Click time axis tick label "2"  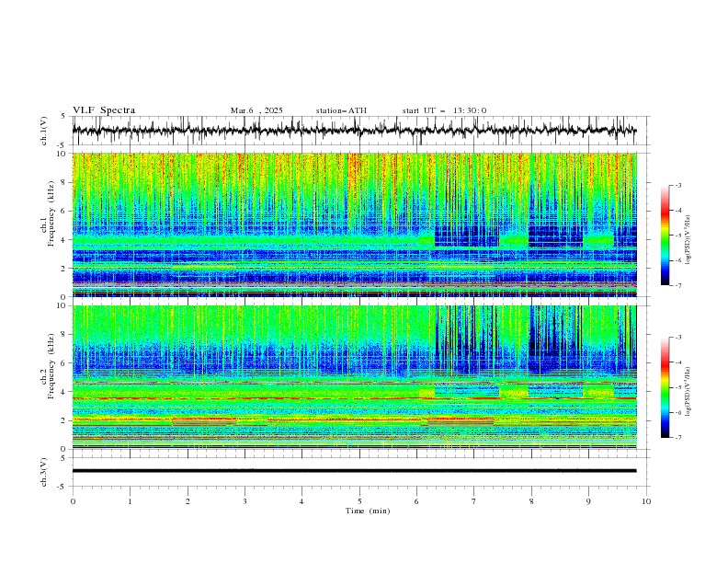click(188, 501)
